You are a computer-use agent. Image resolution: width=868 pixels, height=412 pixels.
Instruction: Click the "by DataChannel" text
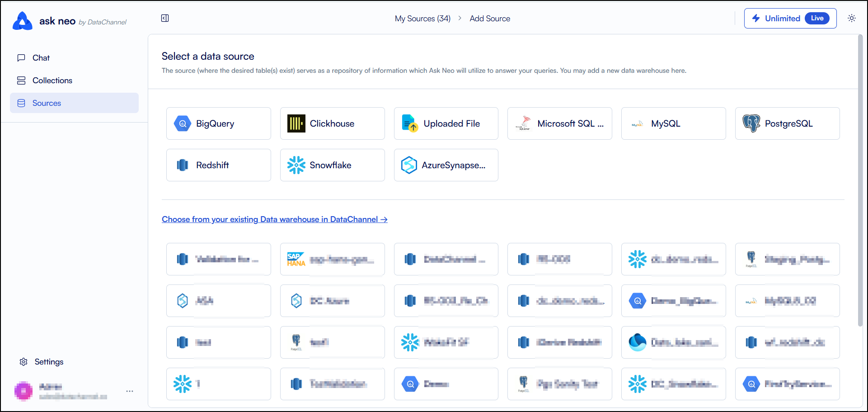coord(103,22)
